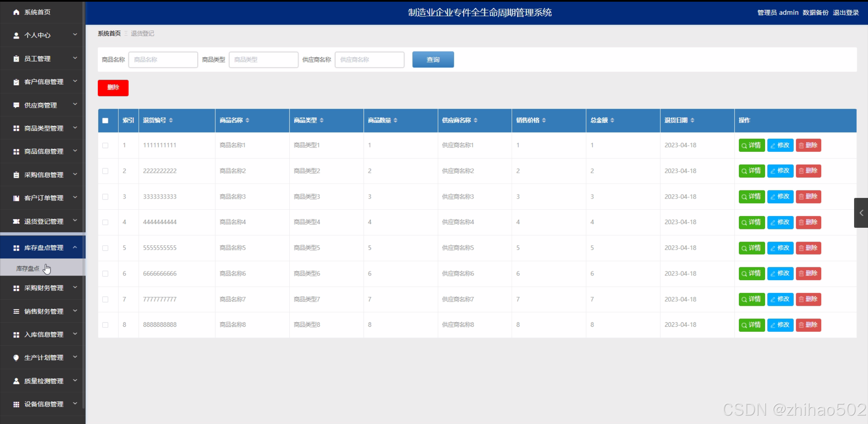The width and height of the screenshot is (868, 424).
Task: Click the lightbulb icon for 生产计划管理
Action: point(16,358)
